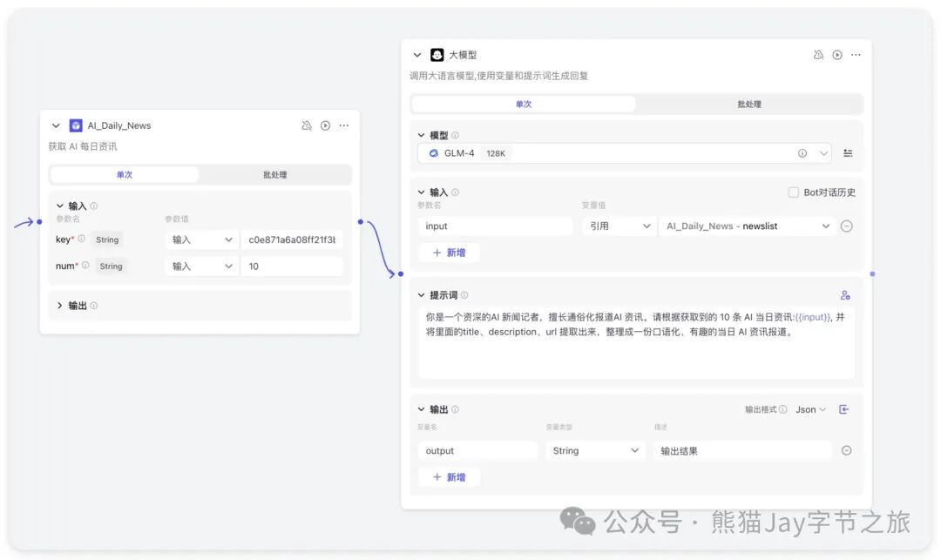The height and width of the screenshot is (560, 941).
Task: Click 新增 button under 大模型 输出
Action: pyautogui.click(x=449, y=476)
